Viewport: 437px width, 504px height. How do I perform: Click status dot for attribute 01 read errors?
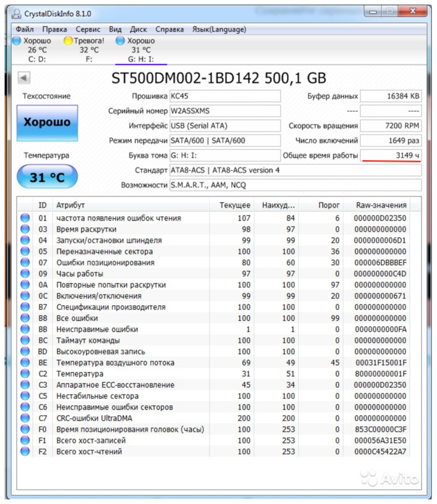coord(25,217)
